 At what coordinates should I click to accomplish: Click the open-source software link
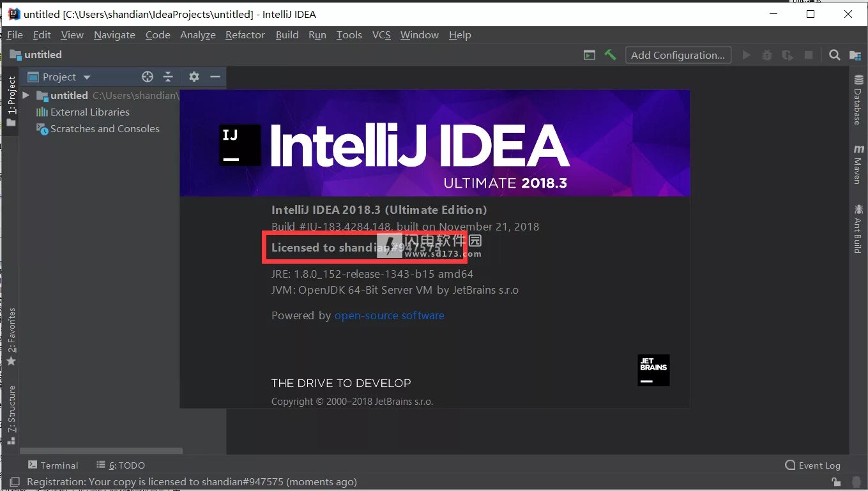pos(389,315)
